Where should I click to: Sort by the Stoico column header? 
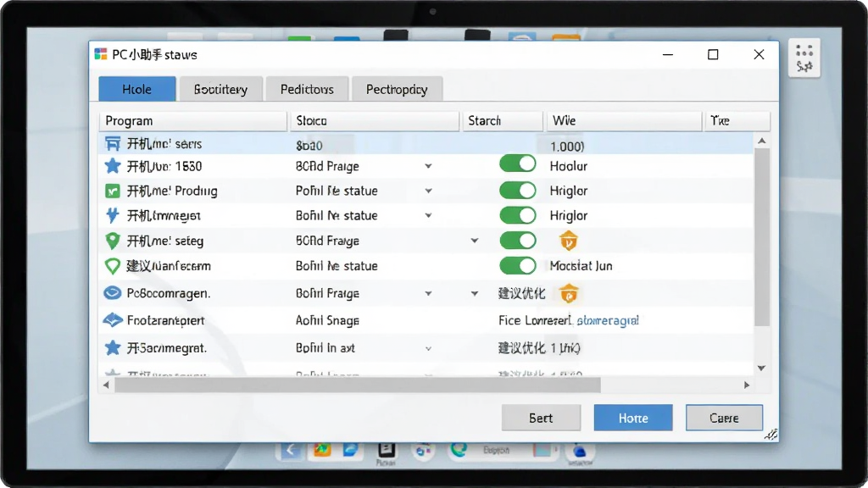click(x=375, y=120)
